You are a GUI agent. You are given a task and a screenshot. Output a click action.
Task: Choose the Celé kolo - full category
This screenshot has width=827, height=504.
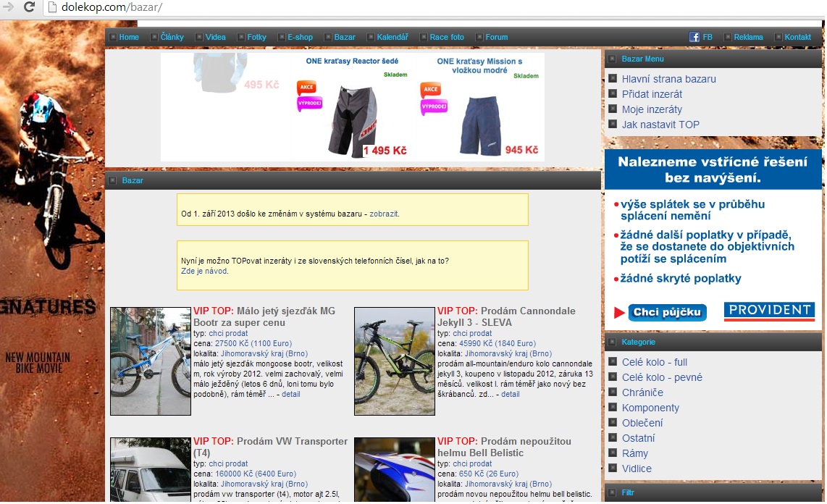(654, 362)
